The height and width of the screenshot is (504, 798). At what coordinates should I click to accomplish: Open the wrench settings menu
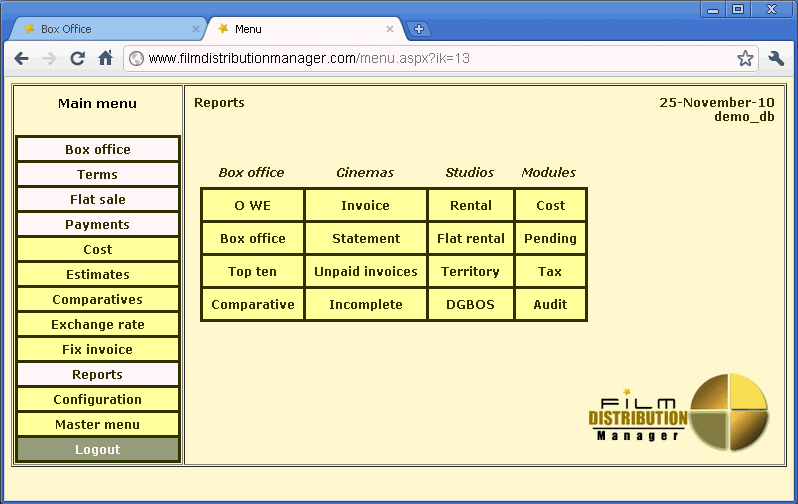click(776, 59)
